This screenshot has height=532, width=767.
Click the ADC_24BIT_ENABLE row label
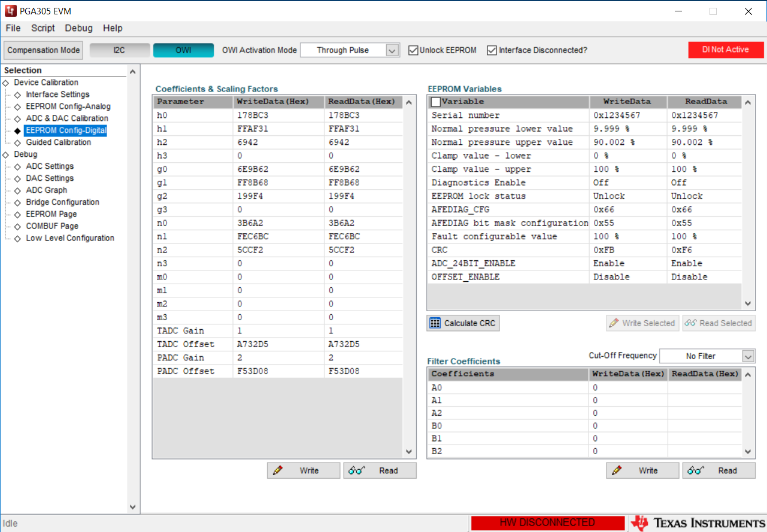click(x=473, y=263)
